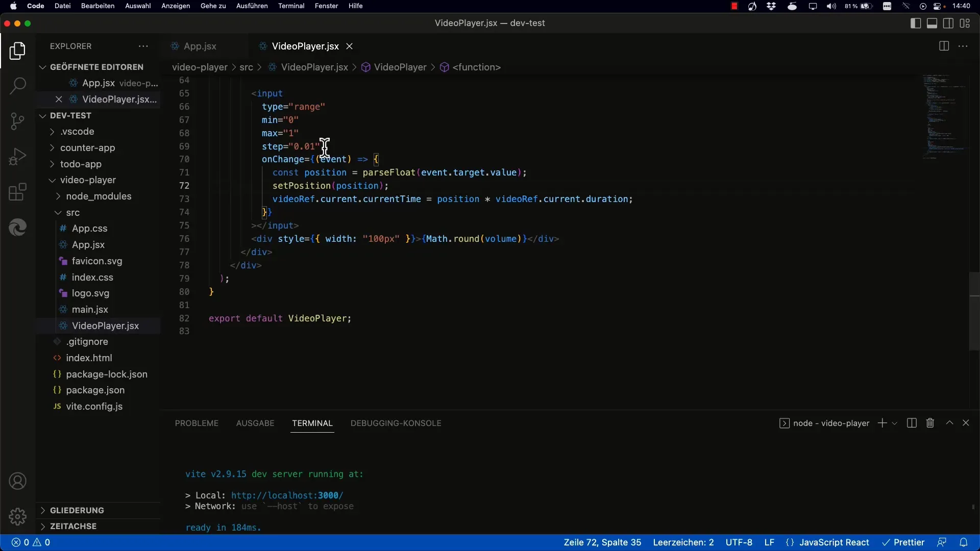
Task: Close the terminal panel
Action: click(x=966, y=423)
